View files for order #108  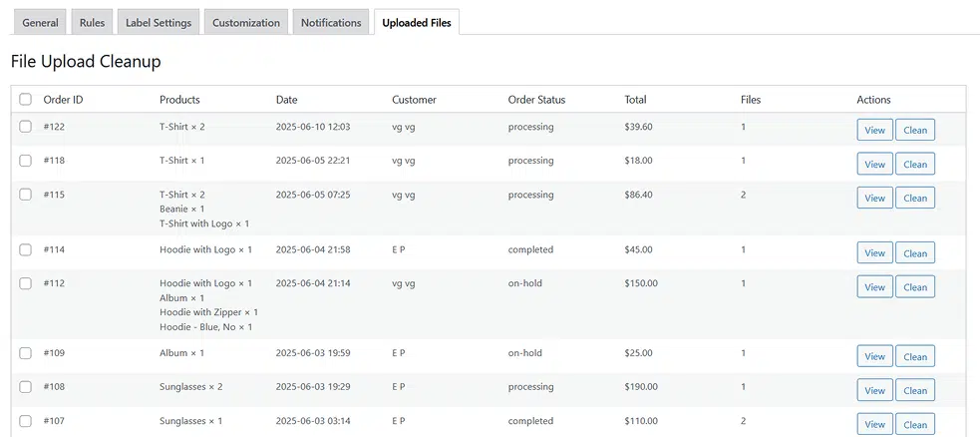tap(874, 390)
